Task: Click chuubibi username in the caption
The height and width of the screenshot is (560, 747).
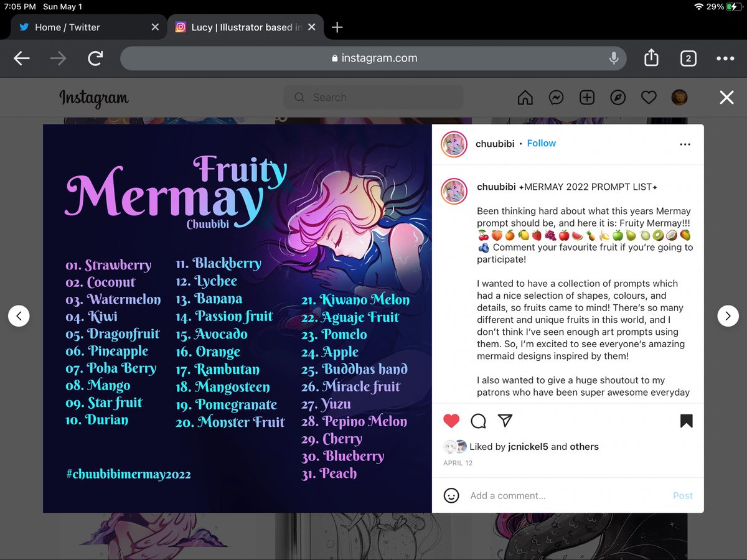Action: point(496,187)
